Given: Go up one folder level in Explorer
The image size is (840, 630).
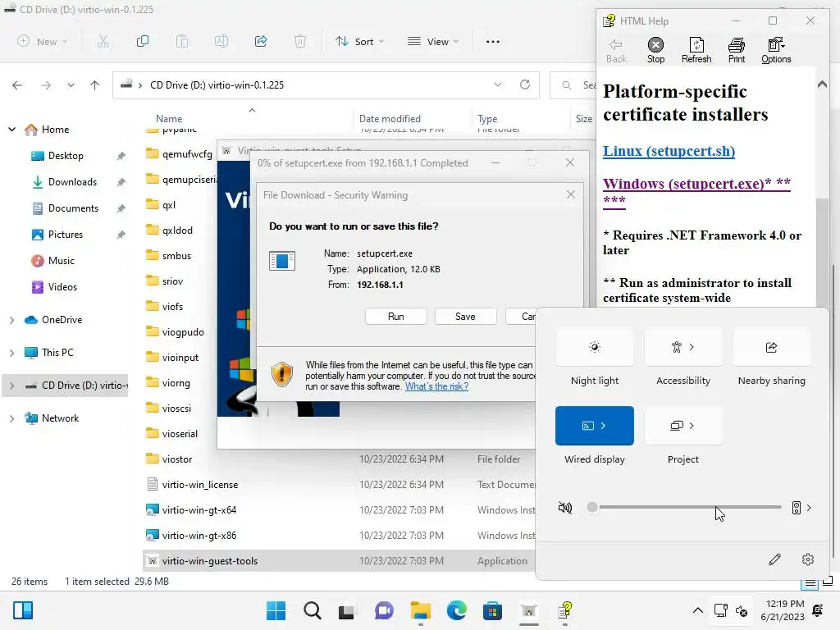Looking at the screenshot, I should pos(95,85).
